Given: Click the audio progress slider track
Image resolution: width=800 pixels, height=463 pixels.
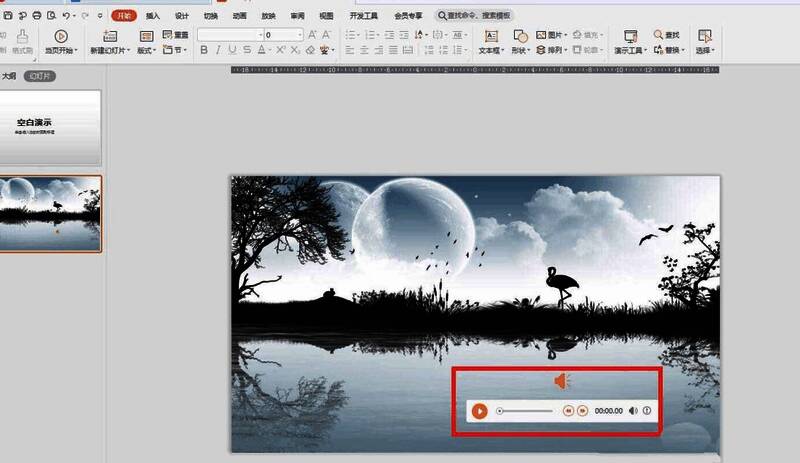Looking at the screenshot, I should click(x=526, y=411).
